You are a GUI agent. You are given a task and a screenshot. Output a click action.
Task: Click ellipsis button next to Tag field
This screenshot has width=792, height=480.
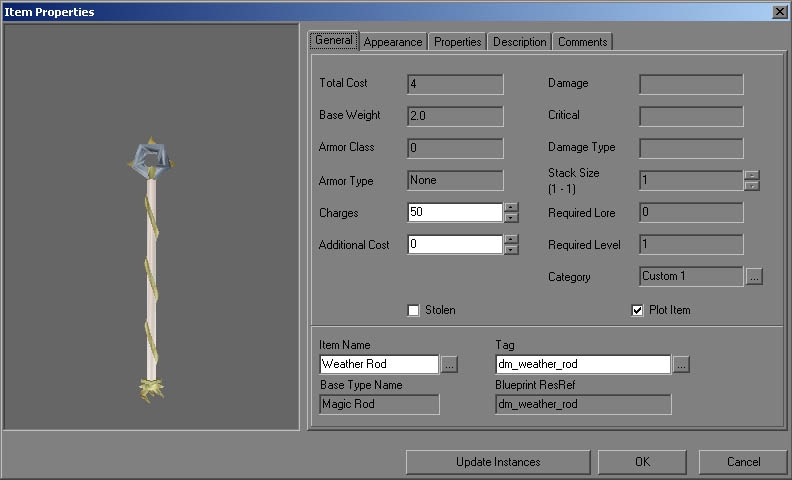point(681,365)
